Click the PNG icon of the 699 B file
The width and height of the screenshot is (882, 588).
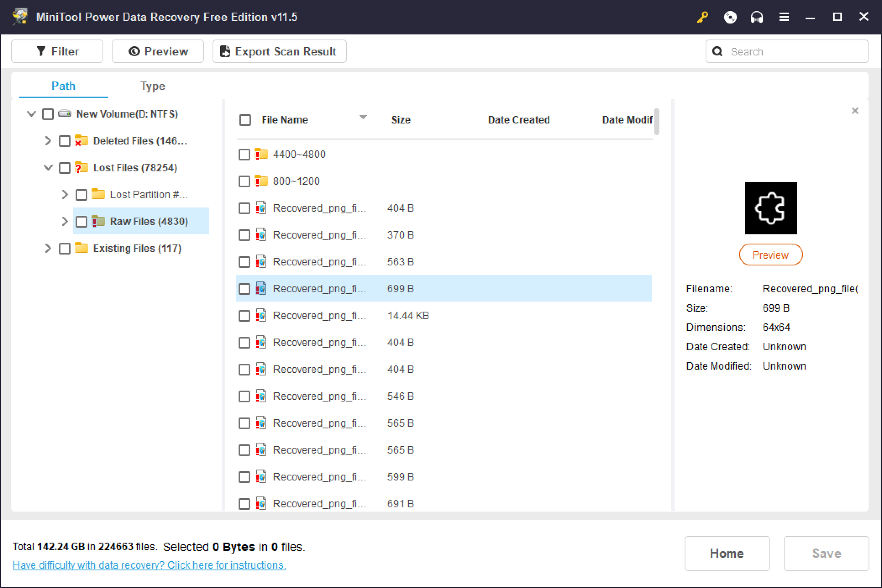[261, 289]
